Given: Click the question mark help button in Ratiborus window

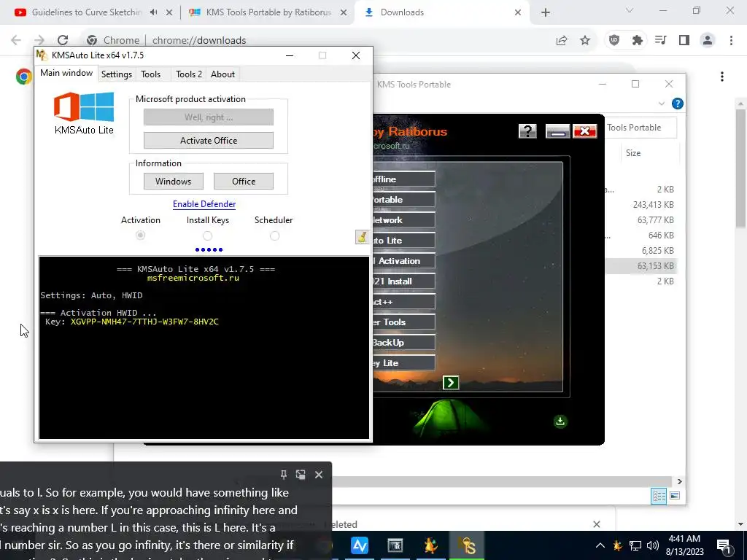Looking at the screenshot, I should (527, 131).
